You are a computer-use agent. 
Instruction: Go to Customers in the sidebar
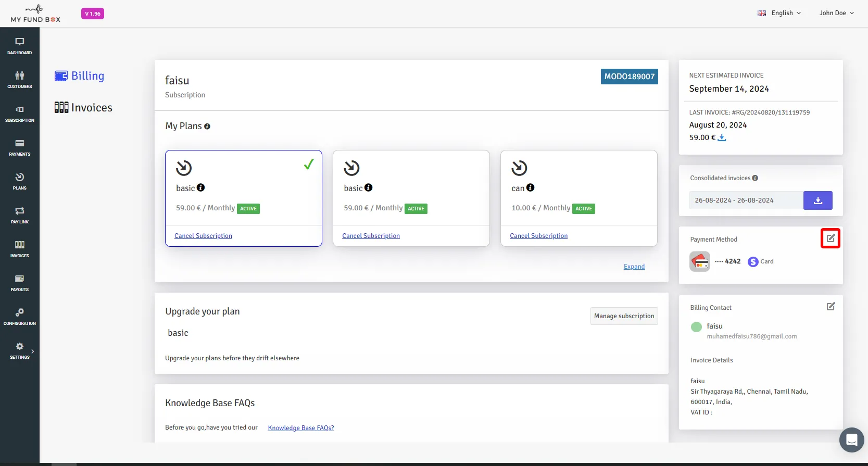pos(20,80)
